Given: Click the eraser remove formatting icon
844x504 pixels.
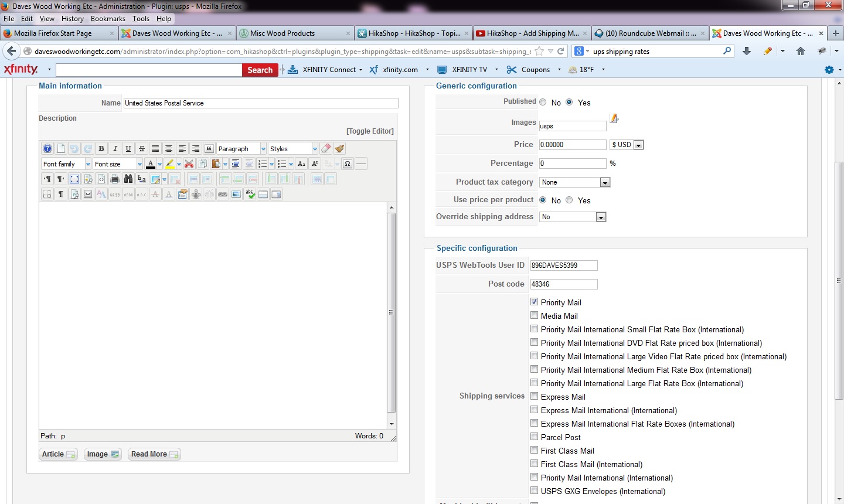Looking at the screenshot, I should pyautogui.click(x=325, y=149).
